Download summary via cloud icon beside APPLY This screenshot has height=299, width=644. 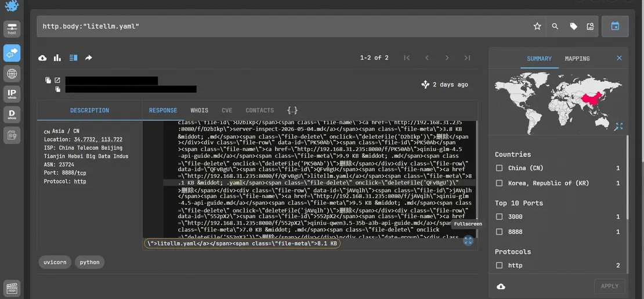501,286
